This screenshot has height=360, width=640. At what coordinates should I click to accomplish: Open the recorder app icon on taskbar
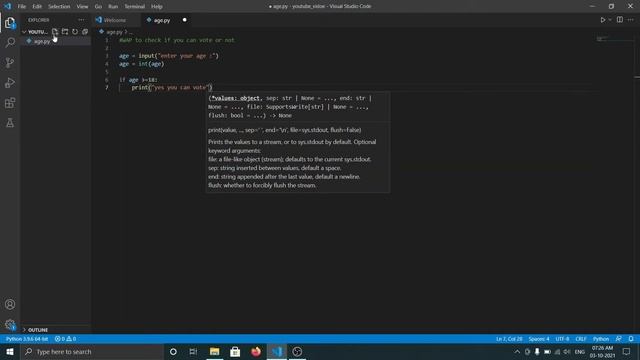297,351
